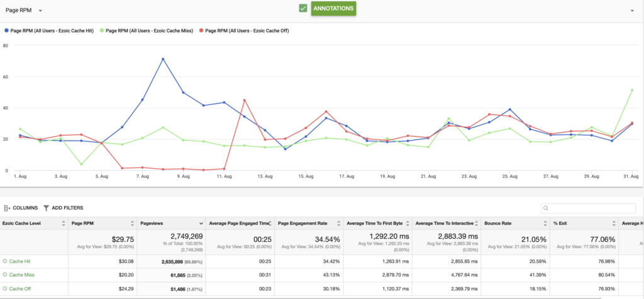Expand the dropdown arrow at the top right

click(x=632, y=11)
